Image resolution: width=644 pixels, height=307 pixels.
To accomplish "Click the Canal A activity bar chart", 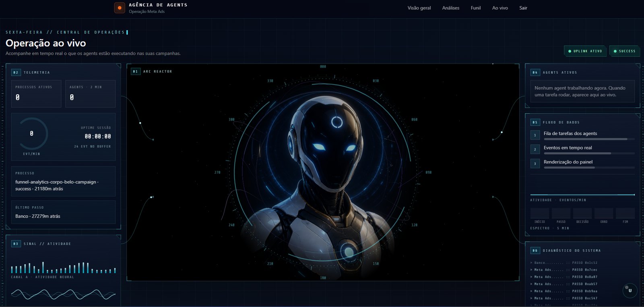I will (x=63, y=268).
